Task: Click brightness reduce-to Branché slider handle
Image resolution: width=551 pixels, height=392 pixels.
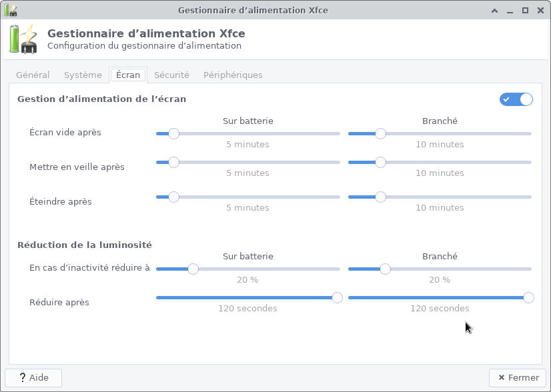Action: (385, 269)
